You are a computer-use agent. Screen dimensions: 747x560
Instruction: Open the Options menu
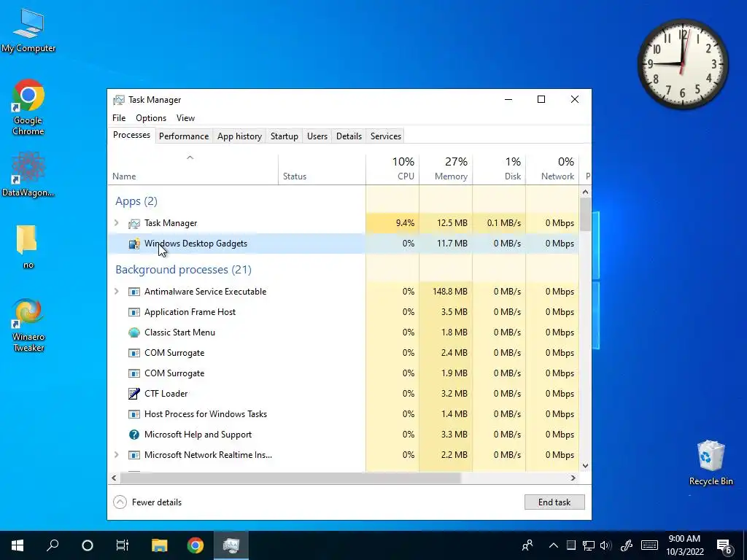point(151,118)
